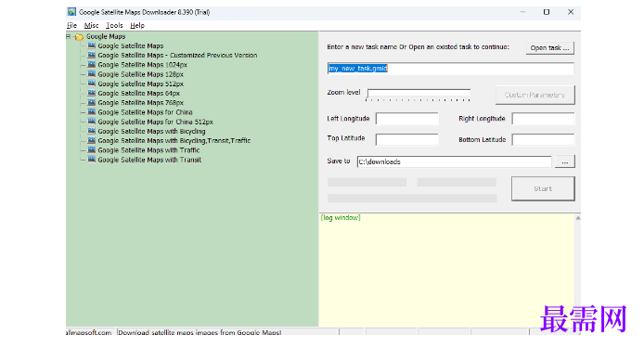Select Google Satellite Maps with Bicycling,Transit,Traffic
This screenshot has width=644, height=348.
(x=174, y=141)
